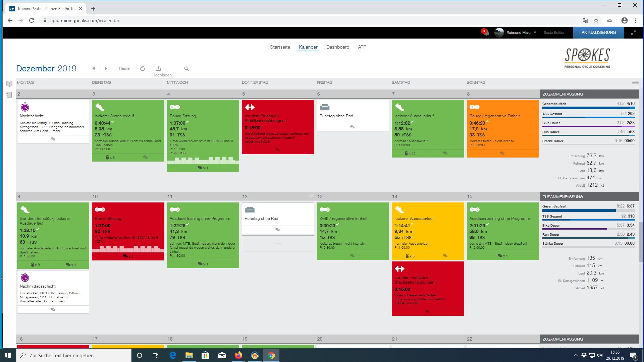Switch to the Dashboard tab

337,47
